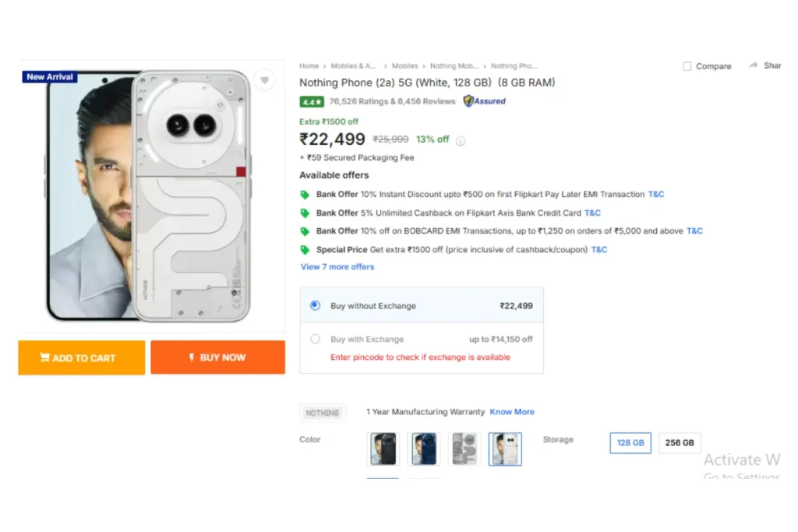Open the Home breadcrumb link
798x532 pixels.
(309, 66)
